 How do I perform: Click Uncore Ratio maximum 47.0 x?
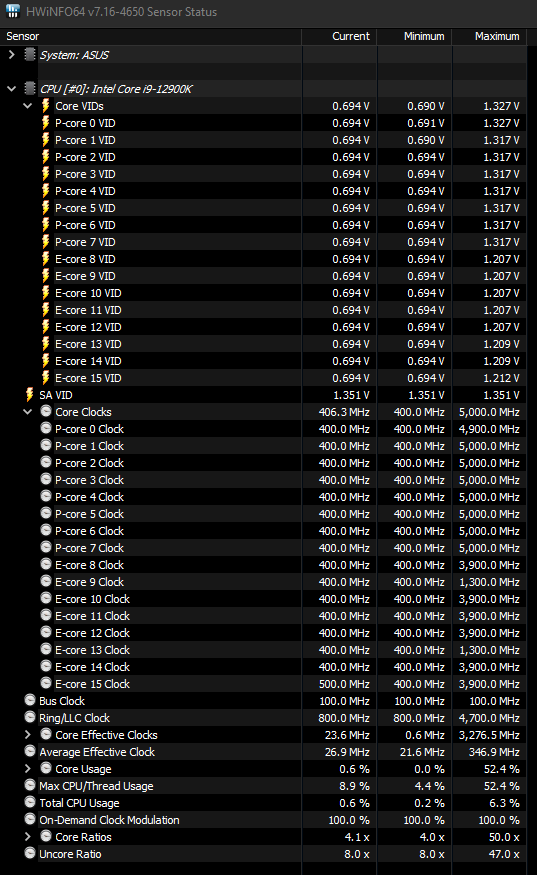(504, 854)
